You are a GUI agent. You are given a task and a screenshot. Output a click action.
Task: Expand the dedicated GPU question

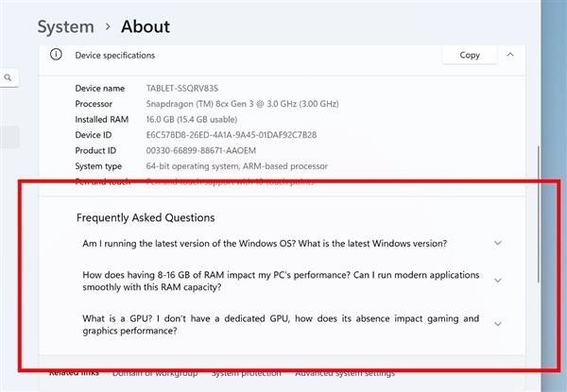[x=498, y=324]
